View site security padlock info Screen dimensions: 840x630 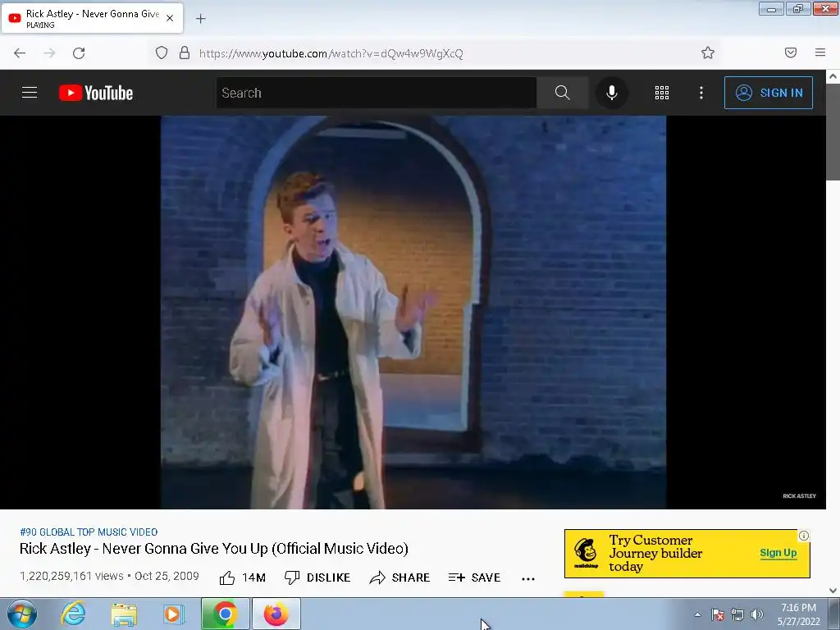[x=185, y=52]
